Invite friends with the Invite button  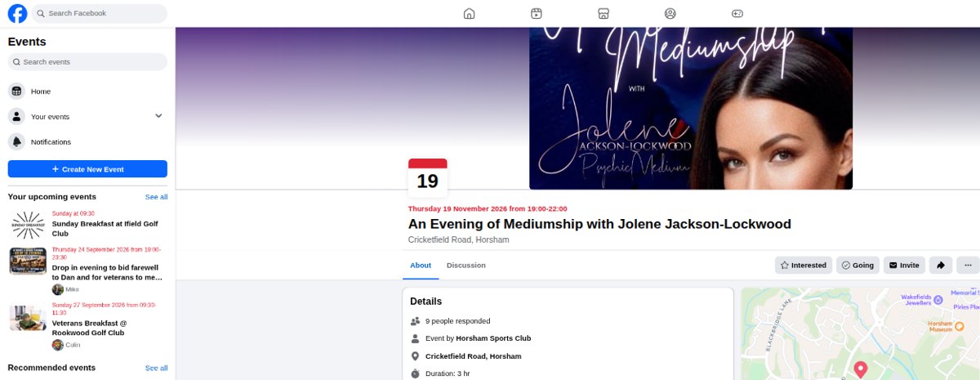tap(904, 265)
